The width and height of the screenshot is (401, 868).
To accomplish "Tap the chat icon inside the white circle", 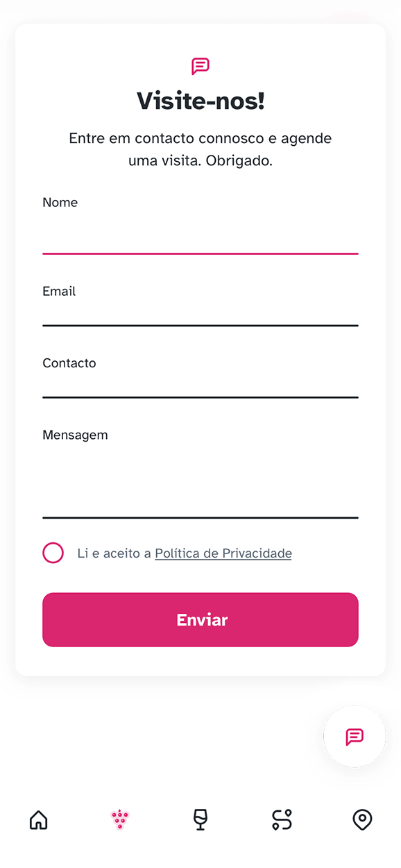I will [354, 737].
